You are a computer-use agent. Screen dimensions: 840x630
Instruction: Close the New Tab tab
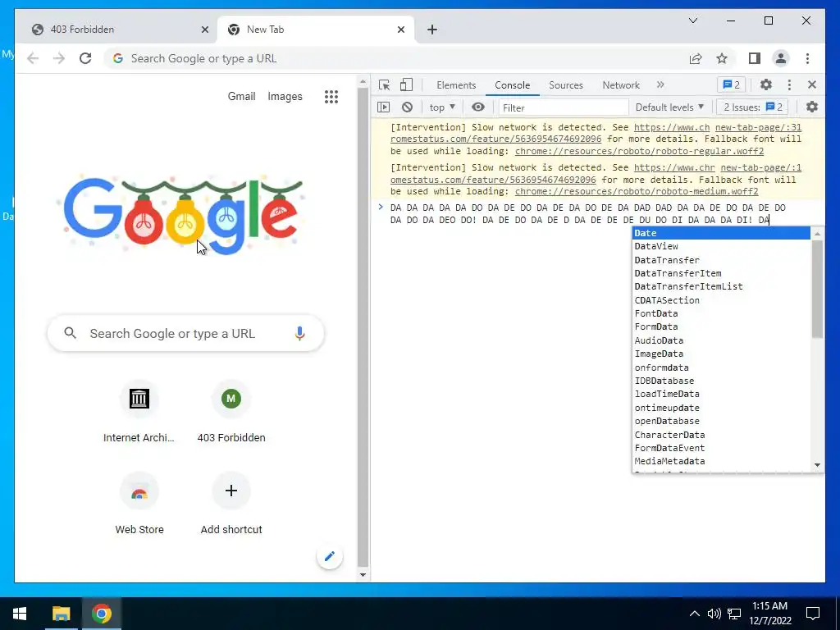[400, 30]
